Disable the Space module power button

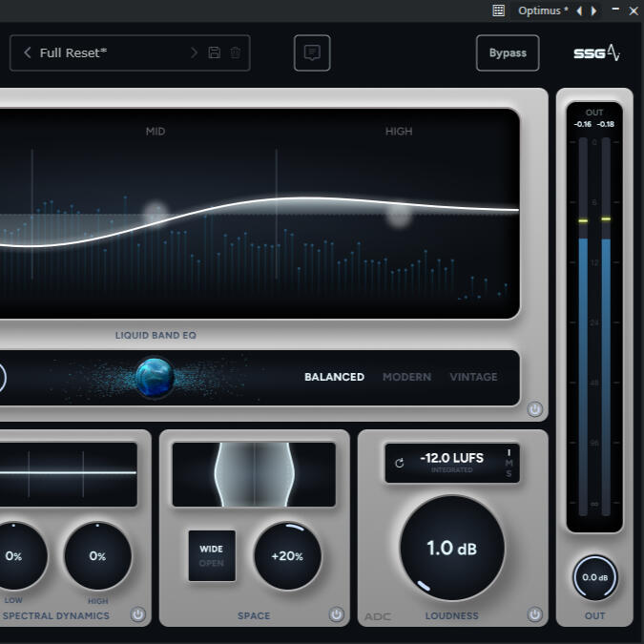click(336, 615)
